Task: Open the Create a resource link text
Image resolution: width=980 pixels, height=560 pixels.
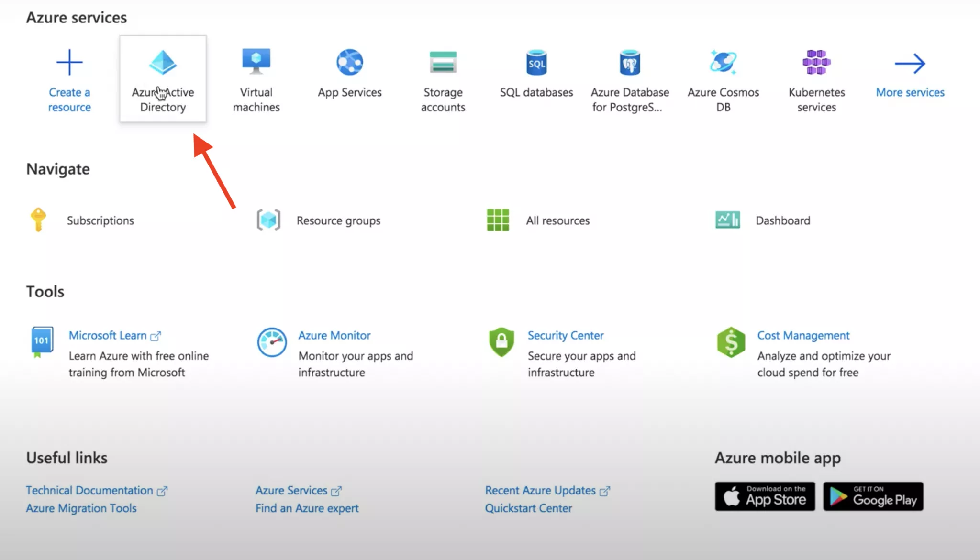Action: (69, 99)
